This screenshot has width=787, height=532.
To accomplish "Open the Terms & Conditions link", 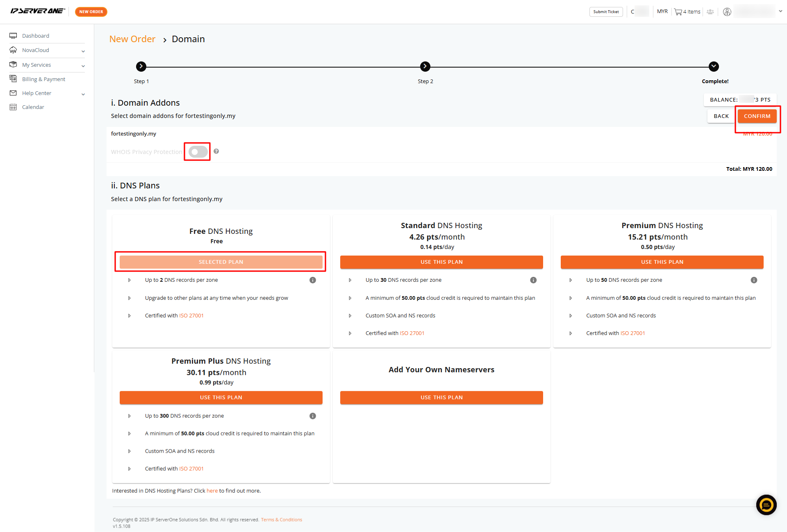I will point(282,520).
